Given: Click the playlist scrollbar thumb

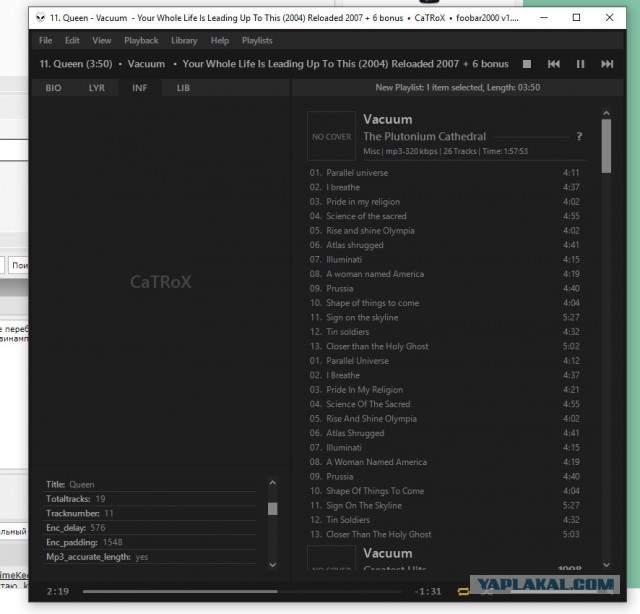Looking at the screenshot, I should (x=606, y=146).
